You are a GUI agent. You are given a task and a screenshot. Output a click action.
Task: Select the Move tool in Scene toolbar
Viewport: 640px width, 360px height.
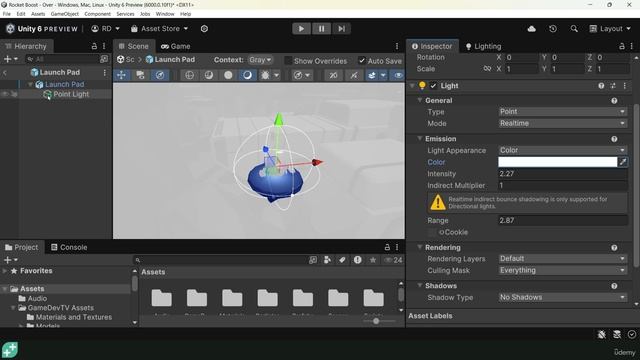click(122, 75)
